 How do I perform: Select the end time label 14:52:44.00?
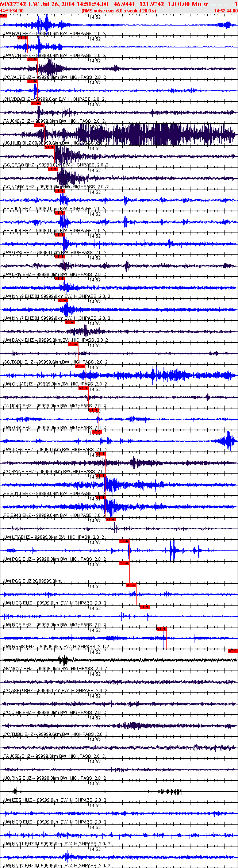pyautogui.click(x=226, y=11)
